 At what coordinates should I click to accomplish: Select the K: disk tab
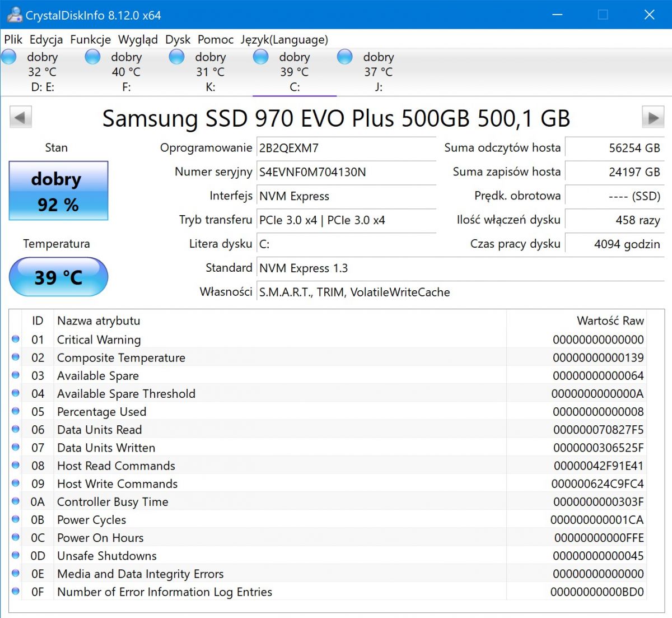[x=210, y=72]
